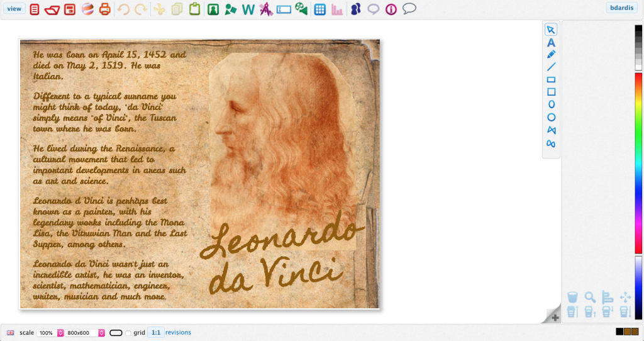The width and height of the screenshot is (644, 341).
Task: Open information with the circled i icon
Action: click(391, 9)
